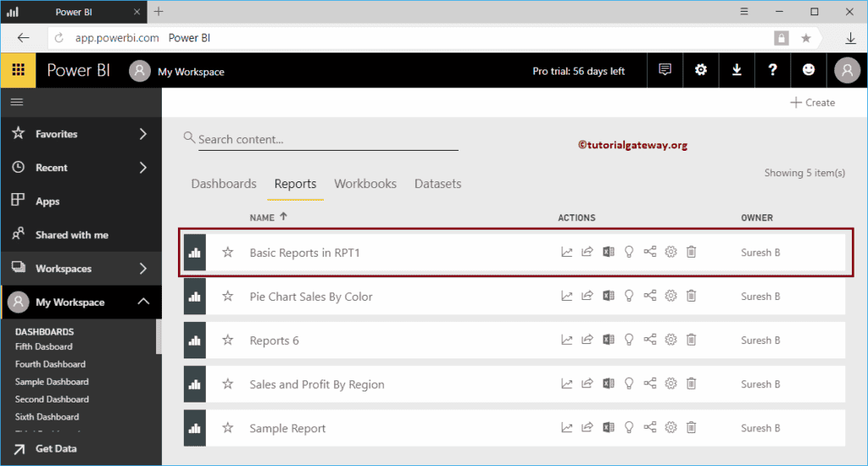Open settings for Reports 6
868x466 pixels.
point(671,340)
